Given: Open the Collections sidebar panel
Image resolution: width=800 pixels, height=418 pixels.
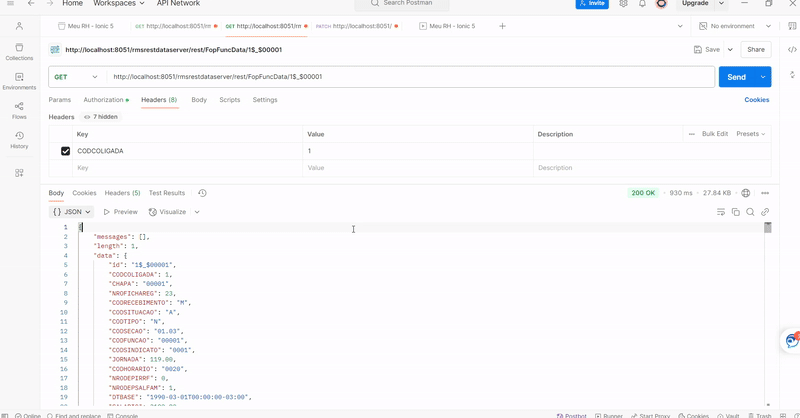Looking at the screenshot, I should (19, 52).
